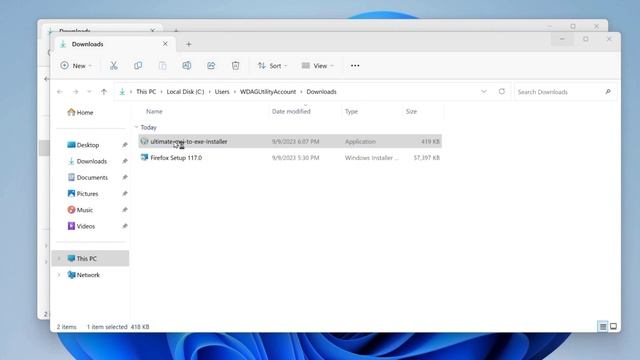Unpin Documents using its pin icon
Image resolution: width=640 pixels, height=360 pixels.
[x=124, y=178]
